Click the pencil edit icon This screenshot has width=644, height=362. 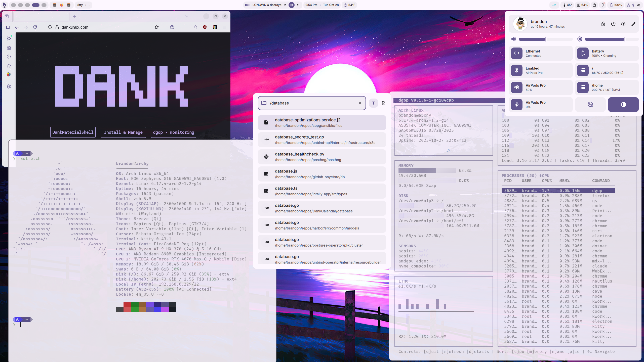pos(633,24)
